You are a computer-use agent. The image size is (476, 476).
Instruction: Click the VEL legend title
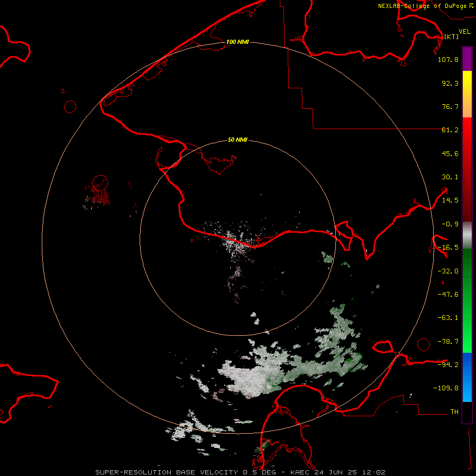coord(464,31)
